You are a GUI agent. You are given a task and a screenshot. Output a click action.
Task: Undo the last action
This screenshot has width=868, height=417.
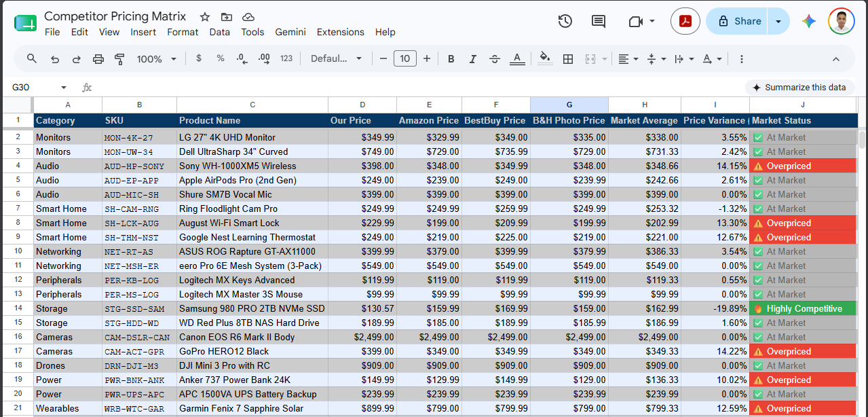[x=55, y=59]
